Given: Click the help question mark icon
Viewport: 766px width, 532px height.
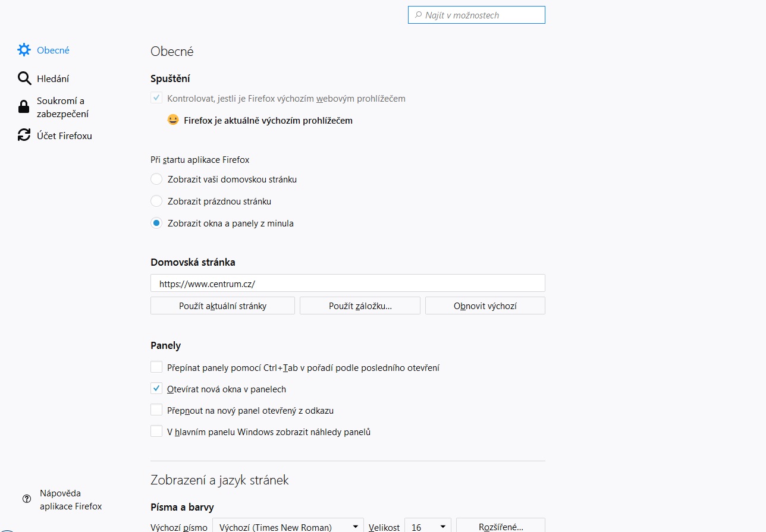Looking at the screenshot, I should point(27,499).
